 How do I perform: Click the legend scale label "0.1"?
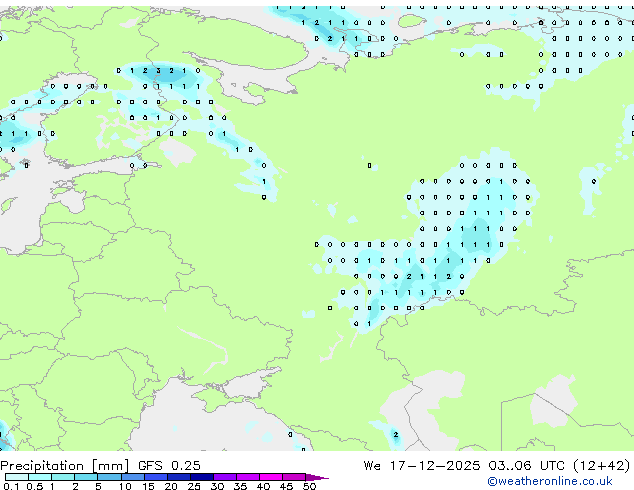11,486
